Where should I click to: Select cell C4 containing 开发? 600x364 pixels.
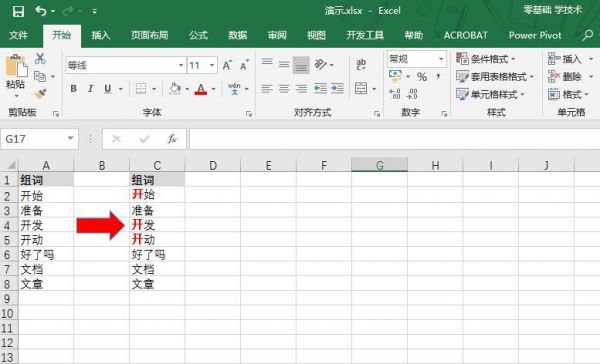coord(157,225)
